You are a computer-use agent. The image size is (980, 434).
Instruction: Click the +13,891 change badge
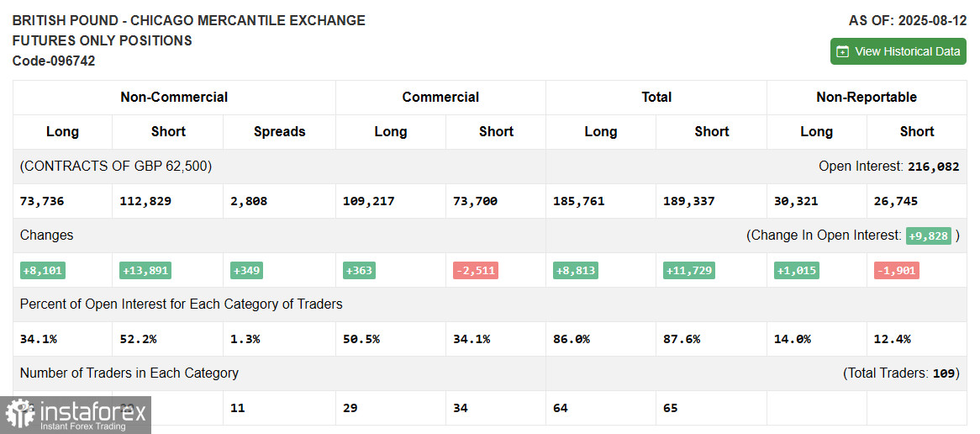click(145, 271)
